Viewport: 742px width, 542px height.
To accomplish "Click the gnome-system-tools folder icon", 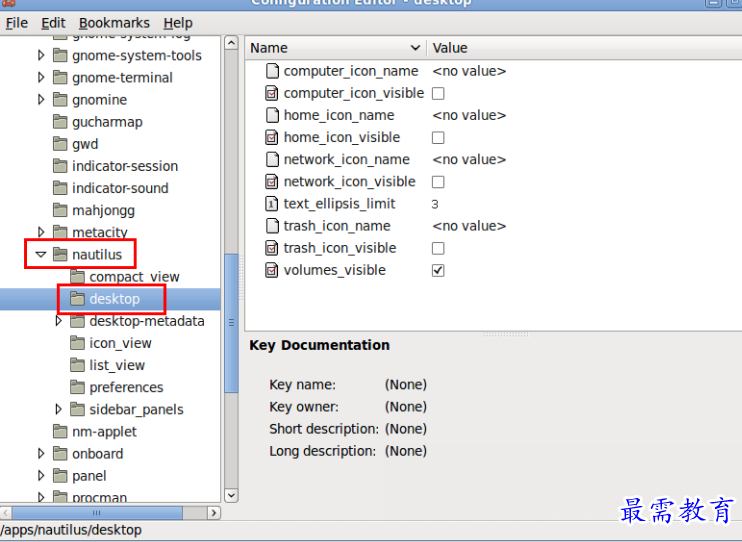I will click(x=60, y=55).
